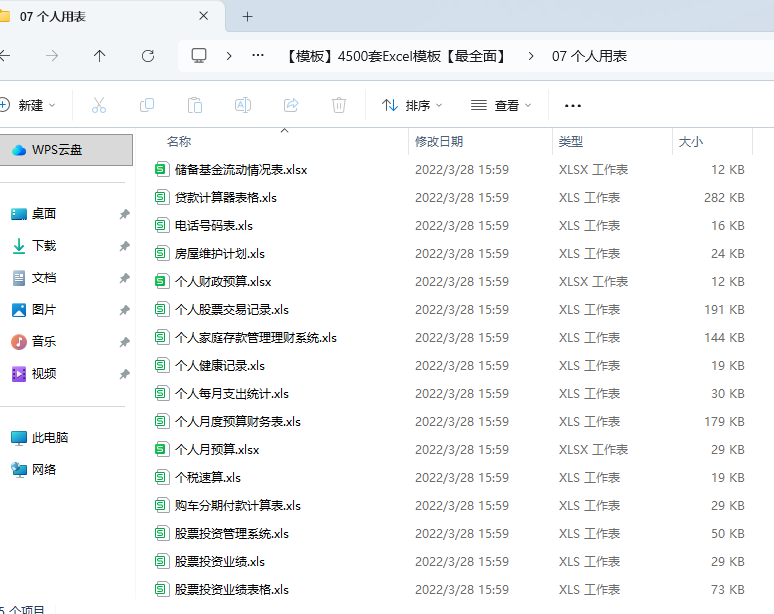Click the Rename icon in toolbar
The image size is (774, 614).
243,105
